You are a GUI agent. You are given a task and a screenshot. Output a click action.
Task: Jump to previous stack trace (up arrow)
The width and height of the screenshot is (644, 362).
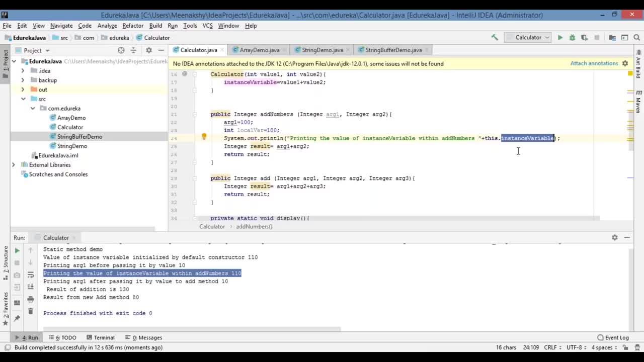[31, 250]
